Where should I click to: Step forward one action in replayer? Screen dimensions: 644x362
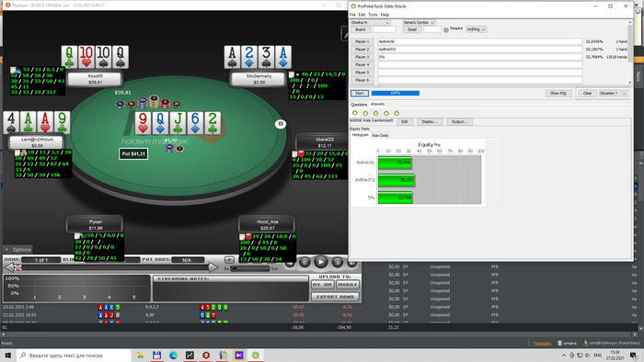[338, 262]
